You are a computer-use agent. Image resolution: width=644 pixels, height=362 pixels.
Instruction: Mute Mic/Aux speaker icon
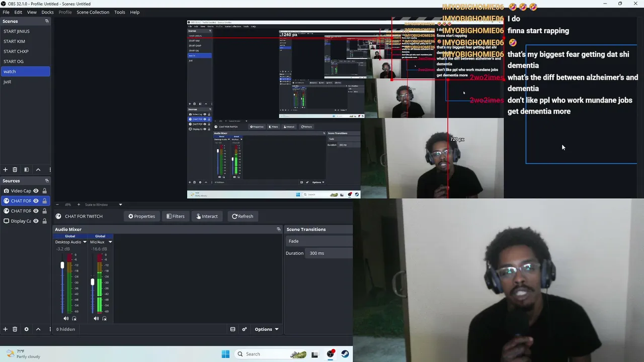pos(96,318)
